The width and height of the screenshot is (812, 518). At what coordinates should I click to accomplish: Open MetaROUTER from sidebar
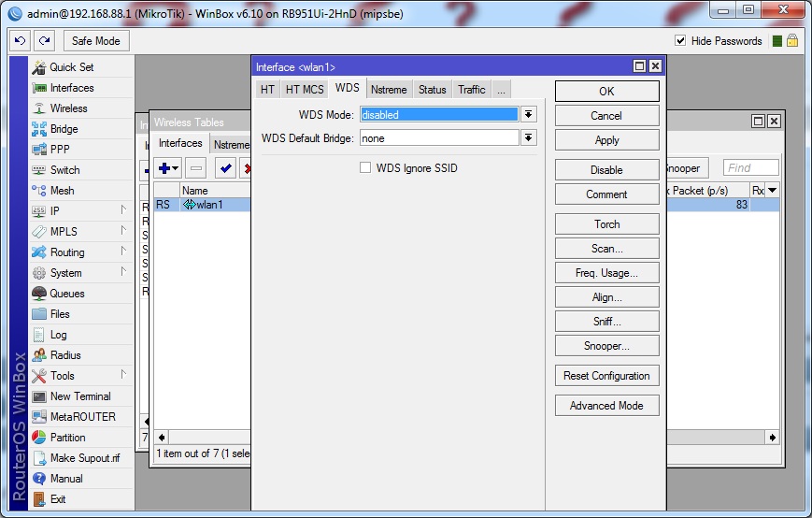(81, 417)
